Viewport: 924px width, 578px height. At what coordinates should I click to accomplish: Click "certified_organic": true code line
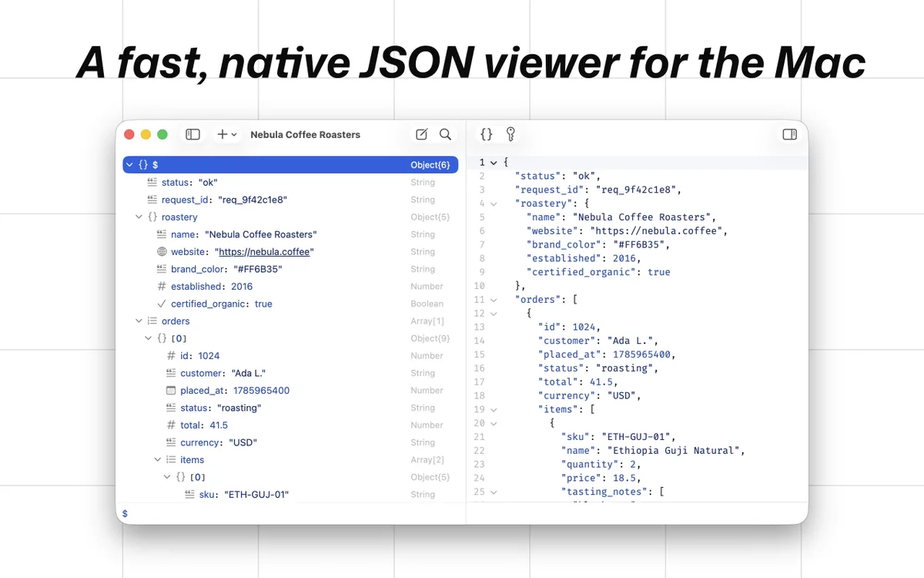point(598,272)
